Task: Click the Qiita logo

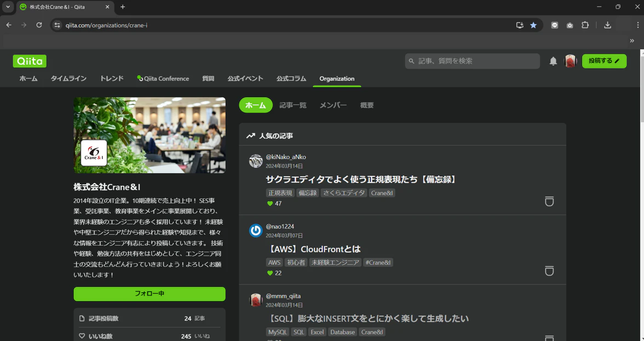Action: click(30, 61)
